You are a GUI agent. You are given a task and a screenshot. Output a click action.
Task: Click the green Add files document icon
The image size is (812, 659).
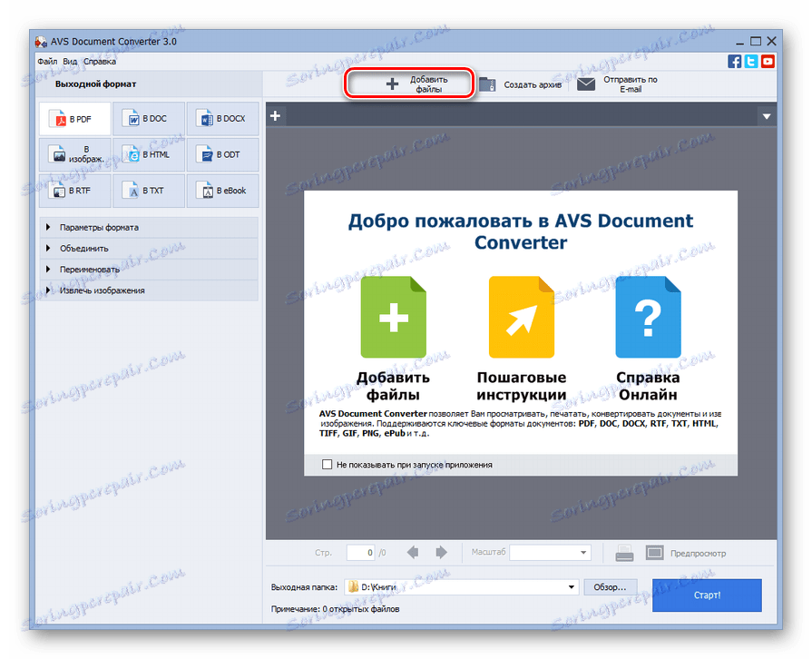394,317
